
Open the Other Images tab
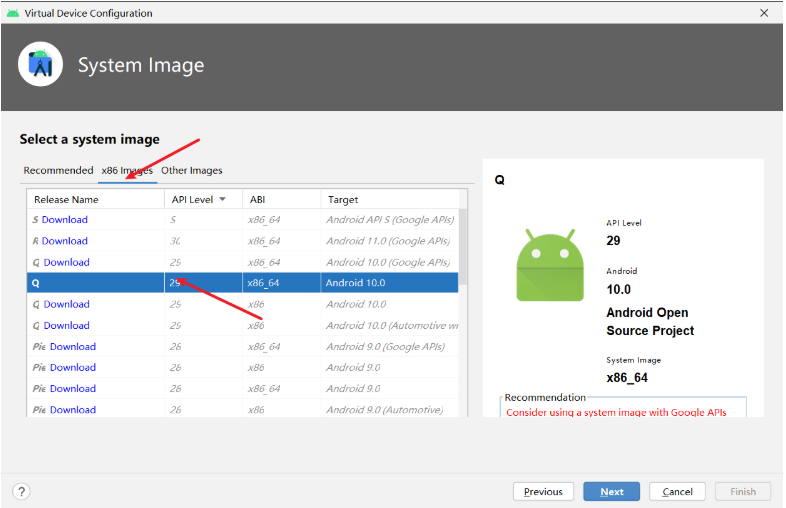191,171
